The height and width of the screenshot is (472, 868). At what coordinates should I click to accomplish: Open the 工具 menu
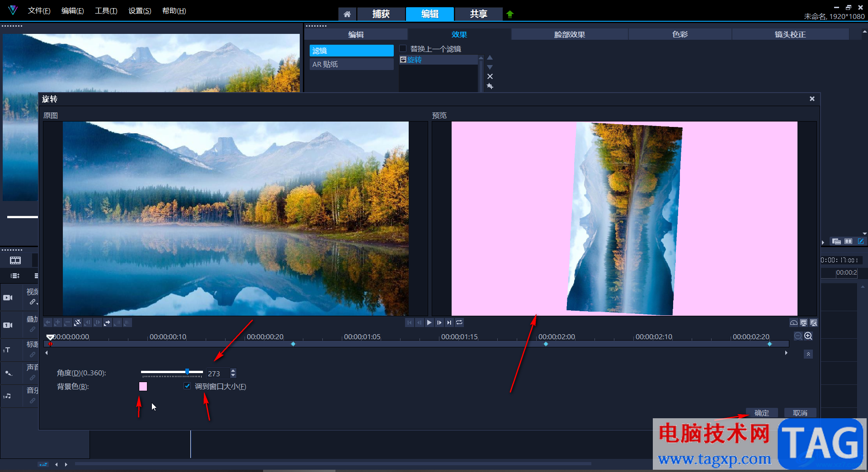(106, 11)
